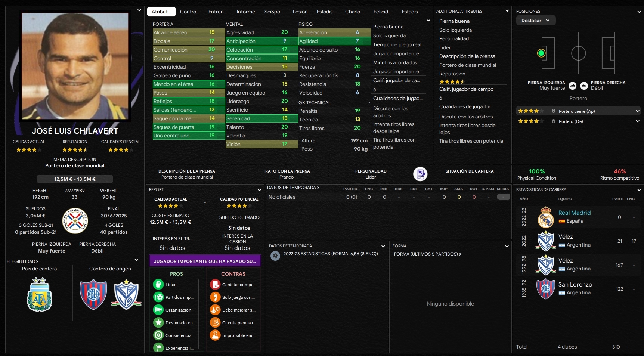This screenshot has height=356, width=644.
Task: Click the Real Madrid crest in career stats
Action: (546, 217)
